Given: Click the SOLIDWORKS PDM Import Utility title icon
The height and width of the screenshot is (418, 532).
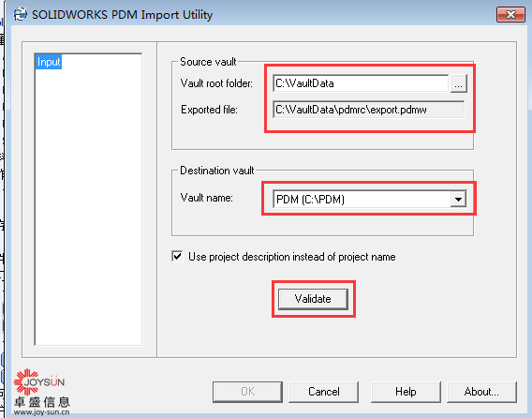Looking at the screenshot, I should coord(20,14).
